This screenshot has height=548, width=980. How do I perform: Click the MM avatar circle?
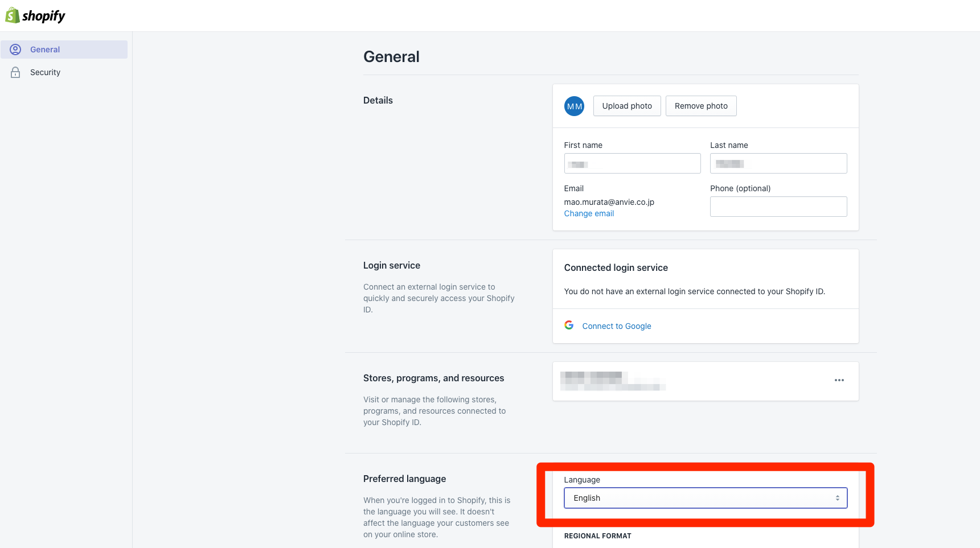pos(574,106)
